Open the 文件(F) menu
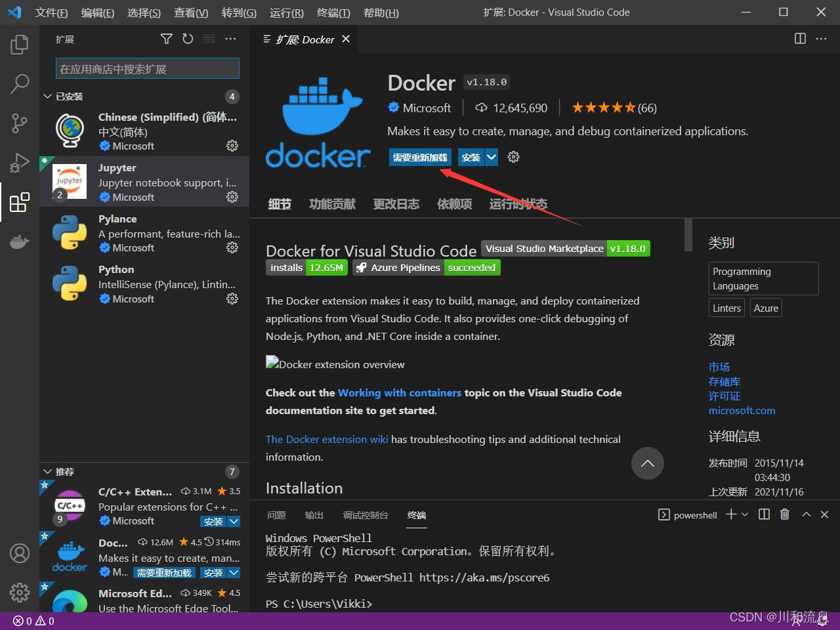Screen dimensions: 840x630 click(51, 12)
